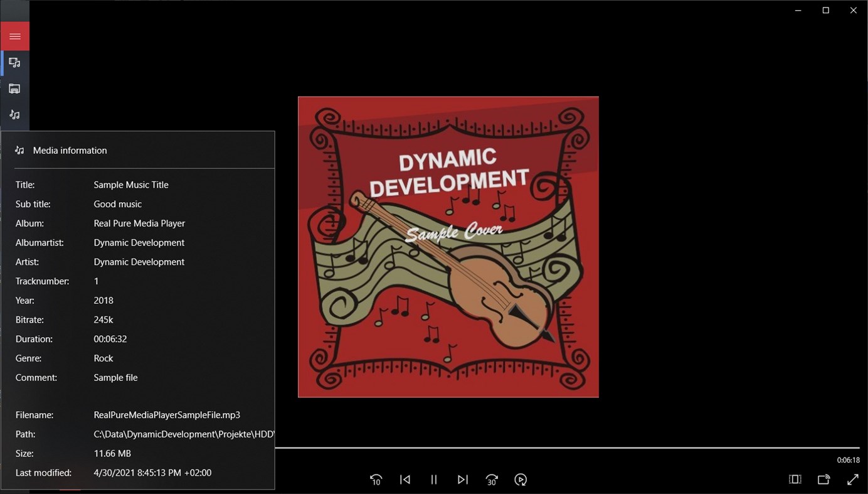Skip to the next track
868x494 pixels.
[463, 479]
